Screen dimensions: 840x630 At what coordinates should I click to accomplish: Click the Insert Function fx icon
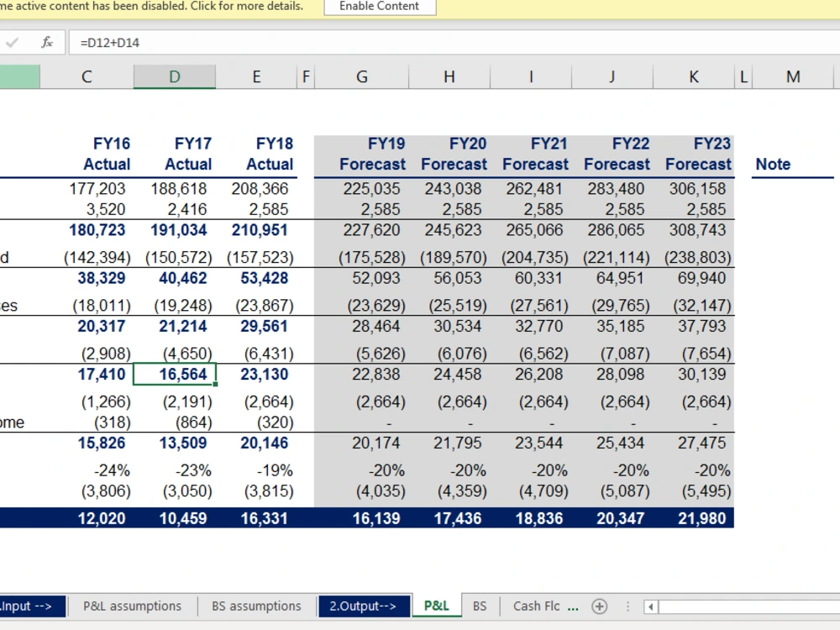(x=47, y=42)
